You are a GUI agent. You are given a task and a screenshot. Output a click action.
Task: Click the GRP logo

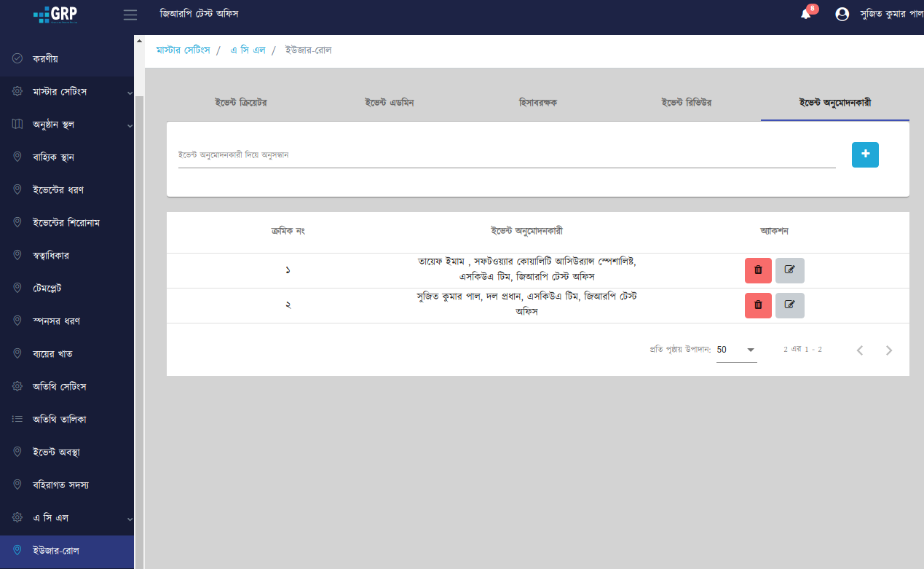55,15
